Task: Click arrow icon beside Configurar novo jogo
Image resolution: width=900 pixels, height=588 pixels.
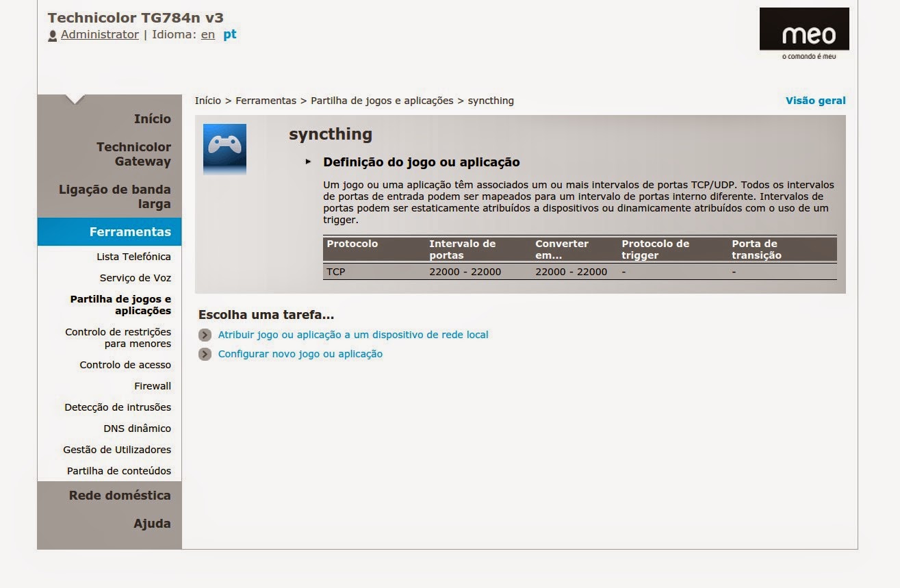Action: point(205,354)
